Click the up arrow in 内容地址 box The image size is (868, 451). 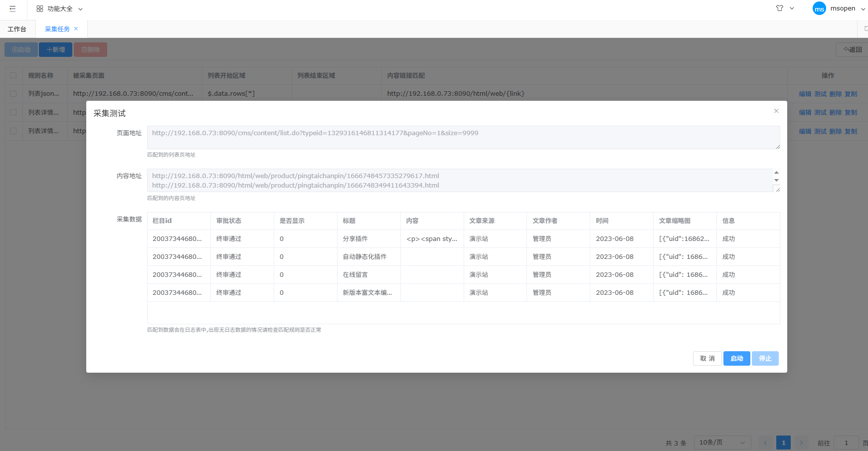[x=776, y=172]
